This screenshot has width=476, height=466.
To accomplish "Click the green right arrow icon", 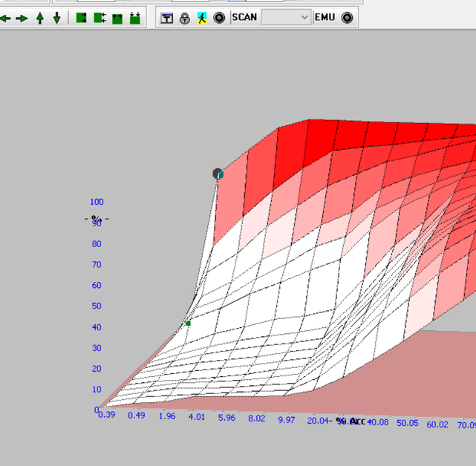I will tap(22, 18).
